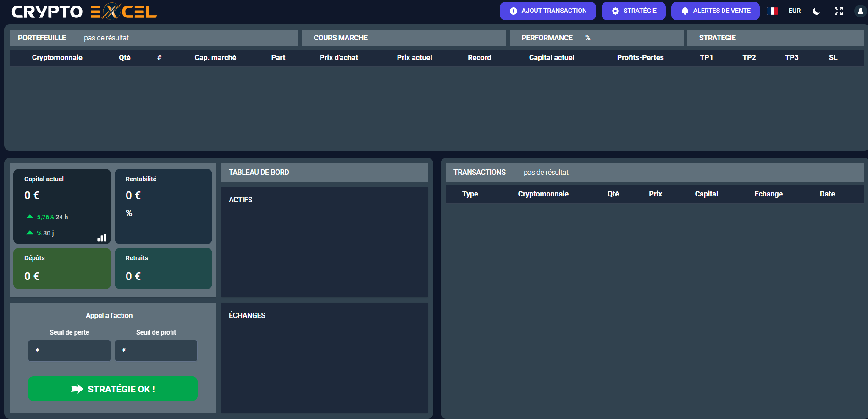The height and width of the screenshot is (419, 868).
Task: Click the Seuil de perte input field
Action: (x=70, y=350)
